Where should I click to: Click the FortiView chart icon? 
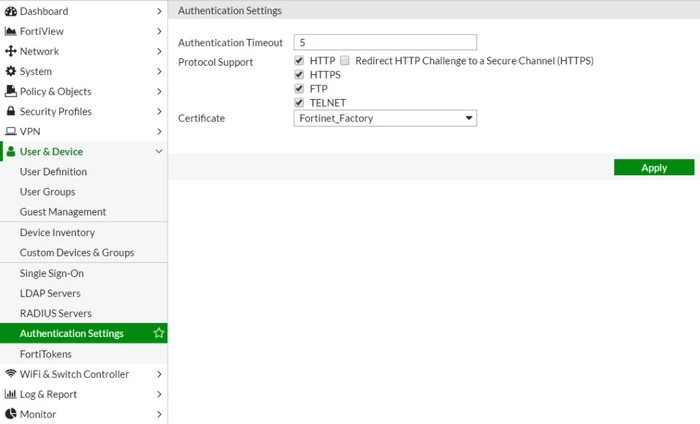pos(10,31)
